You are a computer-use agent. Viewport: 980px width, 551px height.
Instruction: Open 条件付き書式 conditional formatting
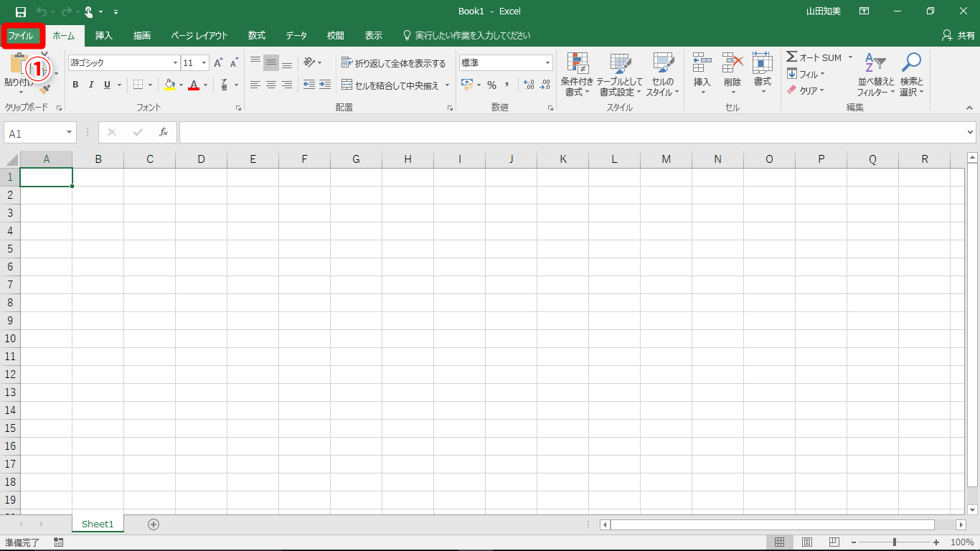[578, 75]
